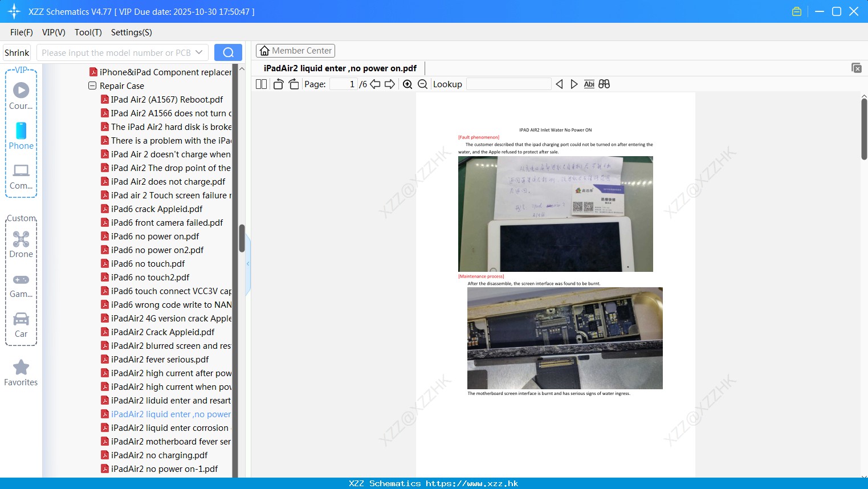Open the Settings(S) menu

132,32
